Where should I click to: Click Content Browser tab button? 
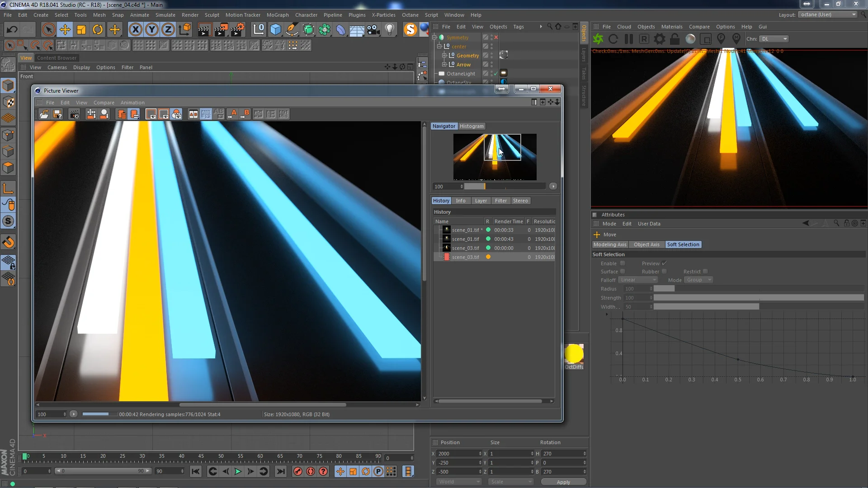(57, 58)
